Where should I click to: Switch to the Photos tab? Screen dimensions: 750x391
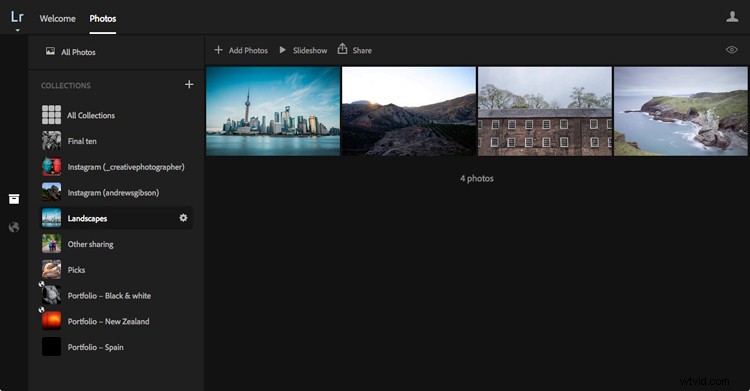point(103,19)
